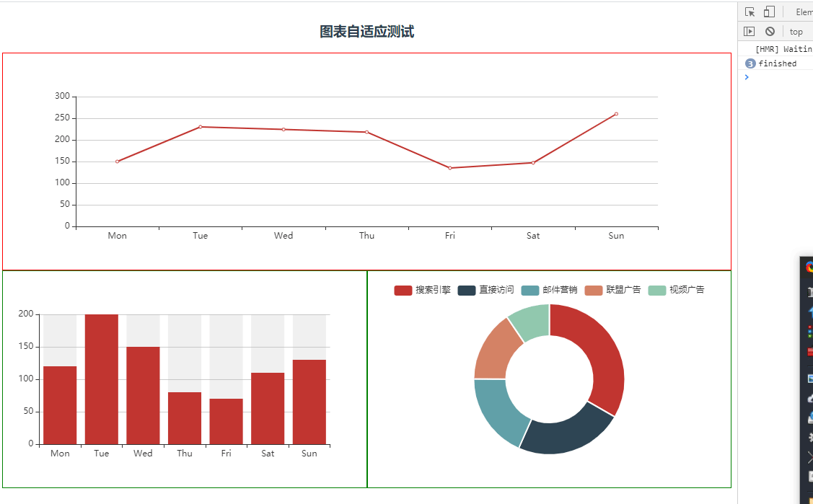Click the 300 label on the line chart axis
Viewport: 813px width, 504px height.
click(x=62, y=96)
